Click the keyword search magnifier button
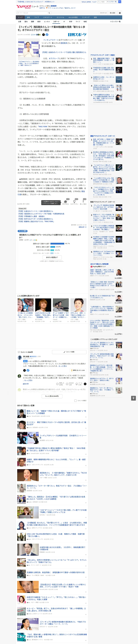The height and width of the screenshot is (644, 138). [49, 13]
